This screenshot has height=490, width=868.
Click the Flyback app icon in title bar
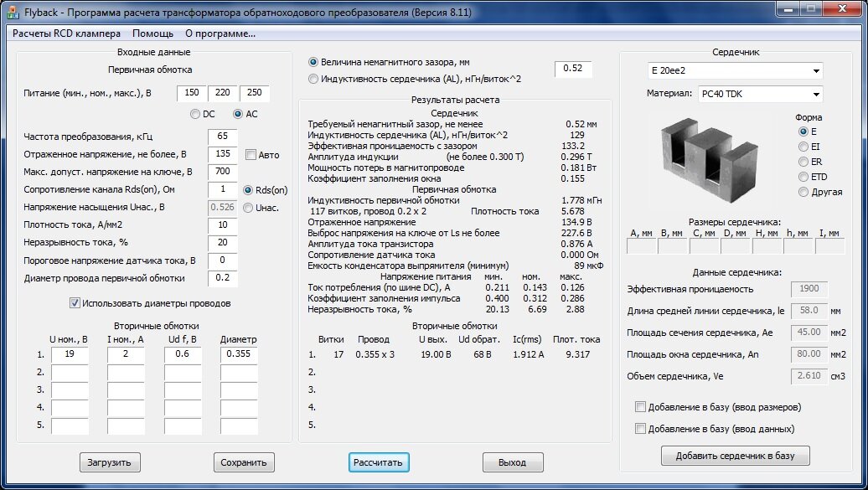pyautogui.click(x=13, y=12)
